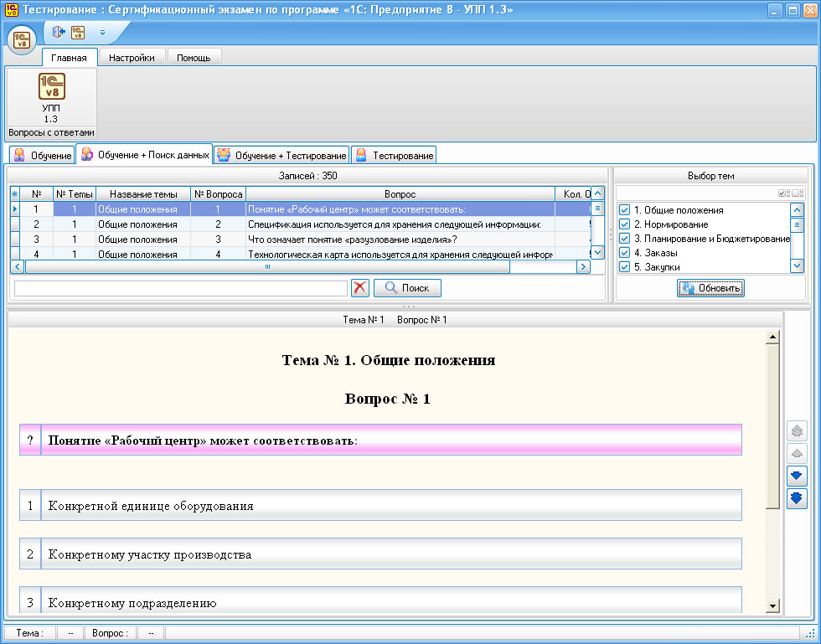Clear search field with red X icon
The height and width of the screenshot is (644, 821).
(x=360, y=288)
